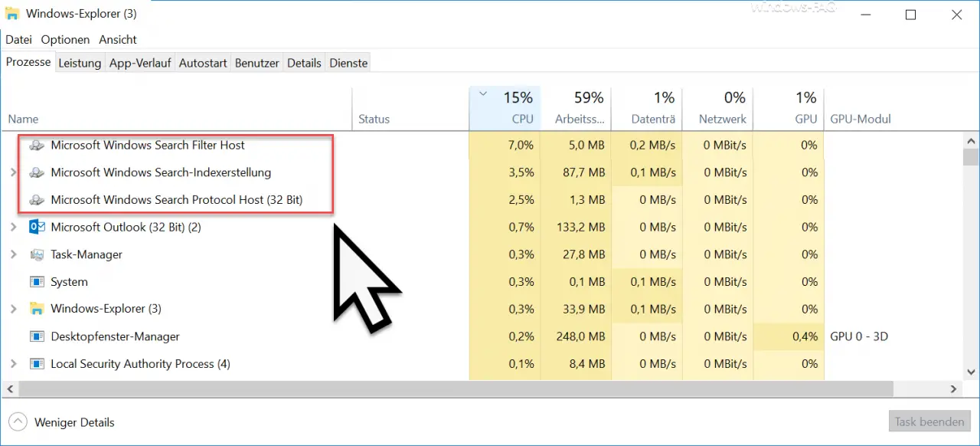Click the Windows-Explorer folder icon in list
This screenshot has width=980, height=446.
(x=36, y=309)
